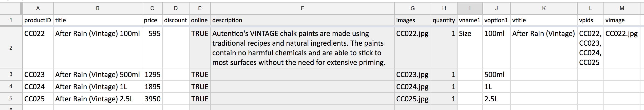The width and height of the screenshot is (644, 110).
Task: Click the empty discount cell in row 3
Action: (176, 74)
